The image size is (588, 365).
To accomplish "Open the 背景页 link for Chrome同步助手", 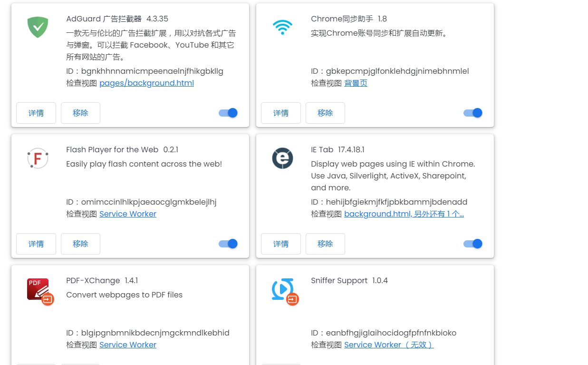I will tap(356, 83).
